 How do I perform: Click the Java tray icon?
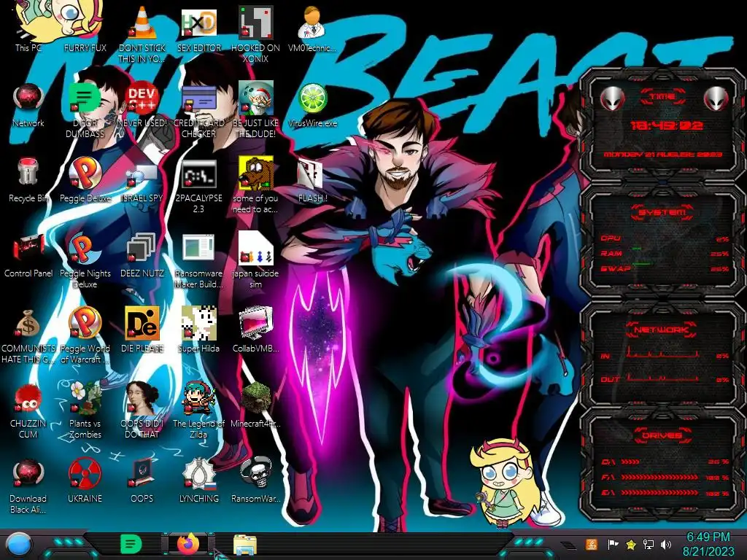tap(592, 544)
